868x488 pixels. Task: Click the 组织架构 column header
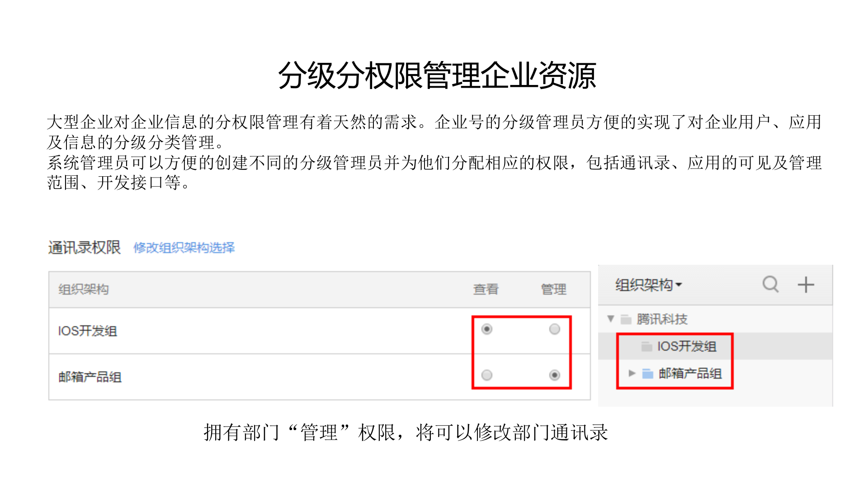click(x=82, y=290)
